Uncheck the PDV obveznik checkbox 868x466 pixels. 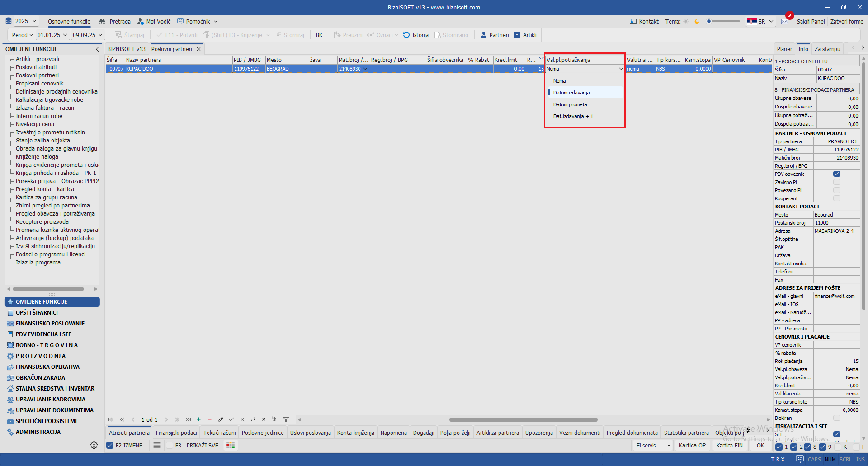coord(836,174)
